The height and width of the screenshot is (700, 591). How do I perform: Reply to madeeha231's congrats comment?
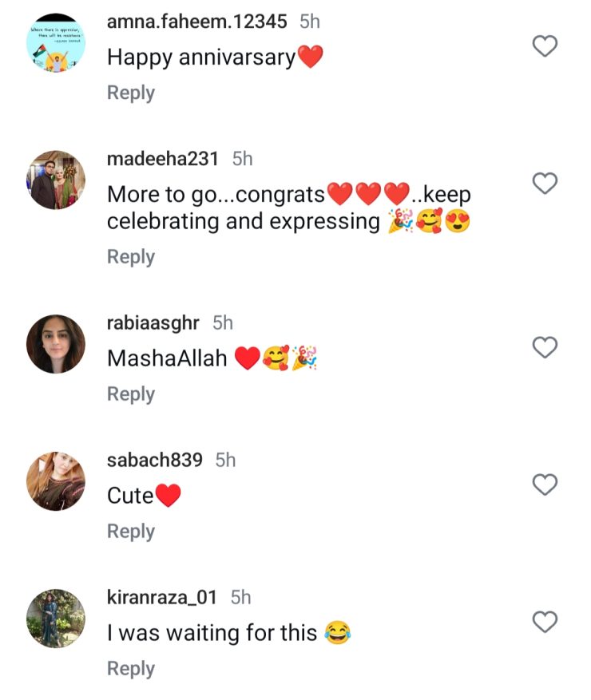[x=131, y=257]
